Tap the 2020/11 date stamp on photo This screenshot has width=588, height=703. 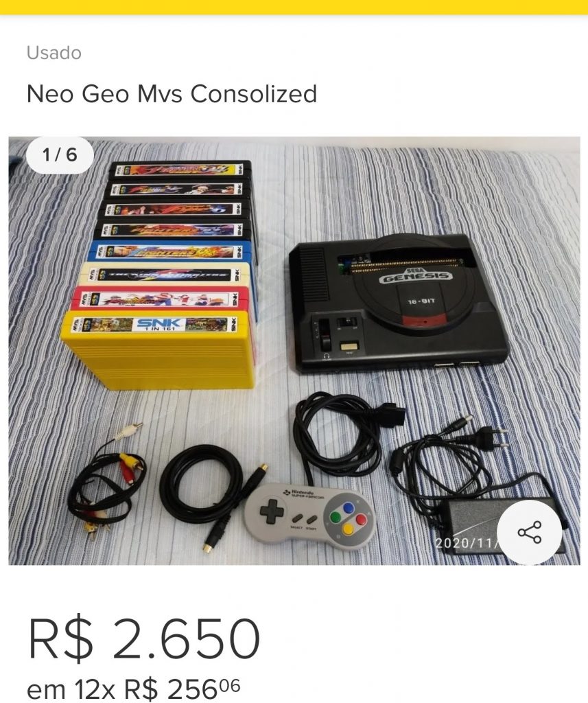click(x=467, y=543)
